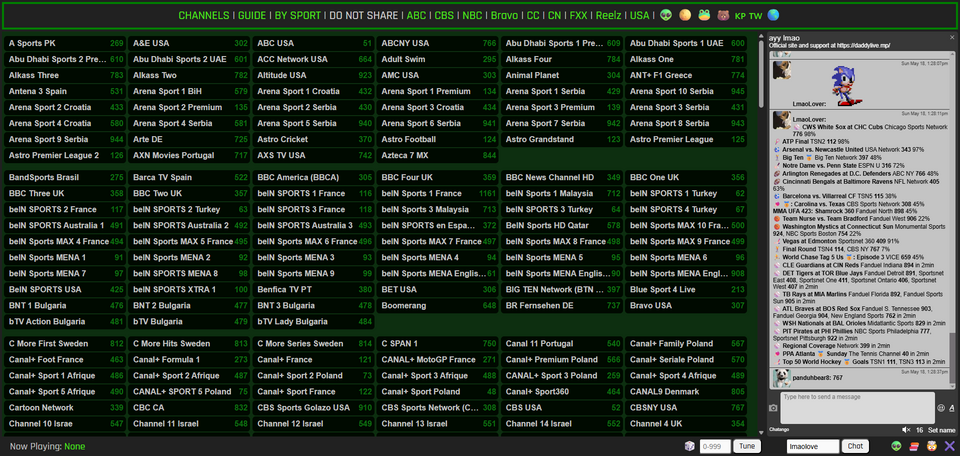This screenshot has width=960, height=456.
Task: Open ANT+ F1 Greece channel 774
Action: pyautogui.click(x=687, y=75)
